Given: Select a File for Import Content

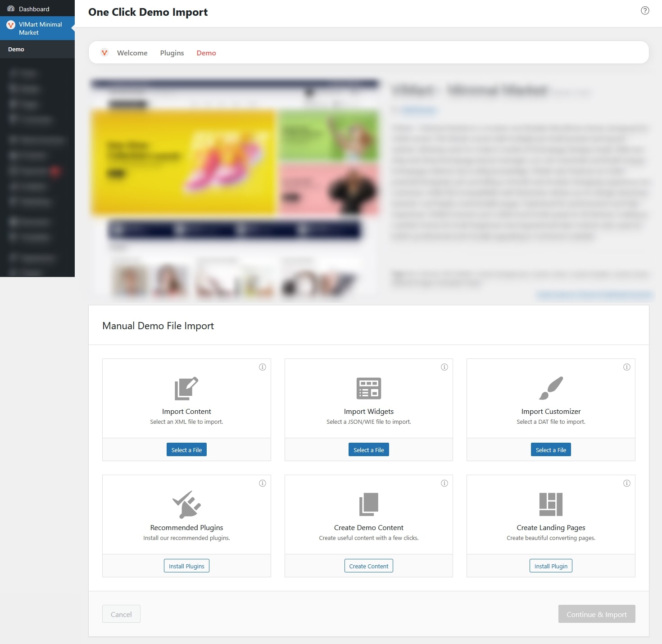Looking at the screenshot, I should [186, 450].
